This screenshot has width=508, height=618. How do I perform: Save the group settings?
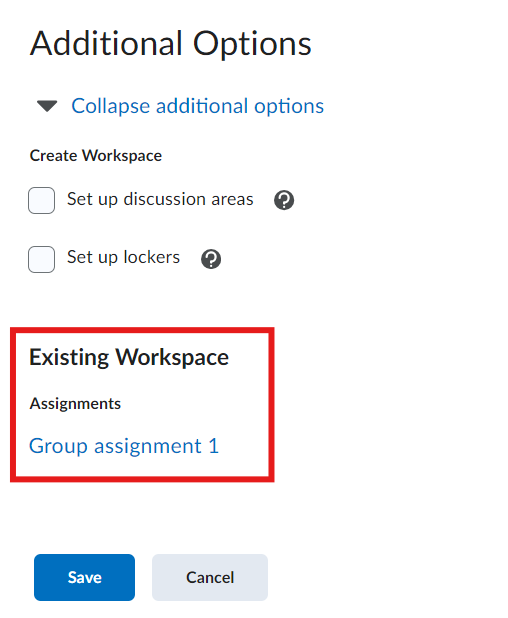[x=84, y=577]
